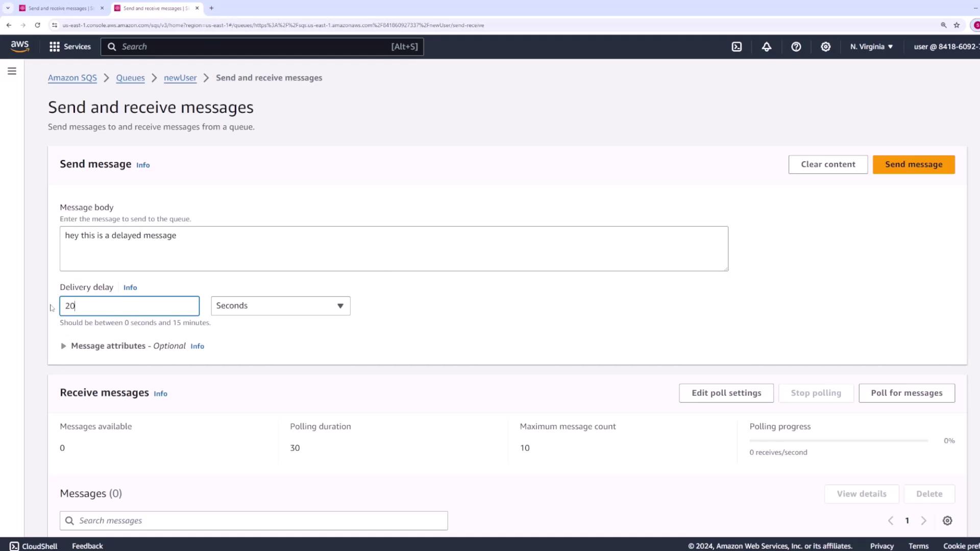Bookmark this page with star icon
The height and width of the screenshot is (551, 980).
(x=957, y=25)
